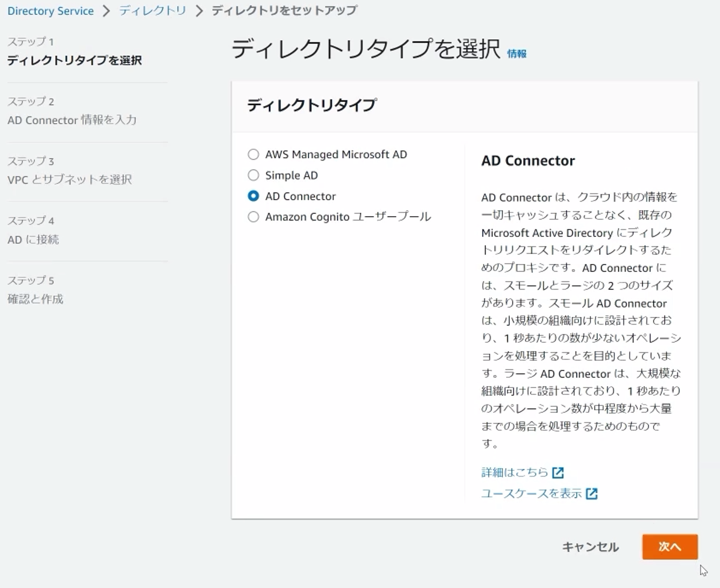Click the ディレクトリをセットアップ breadcrumb text

coord(284,10)
